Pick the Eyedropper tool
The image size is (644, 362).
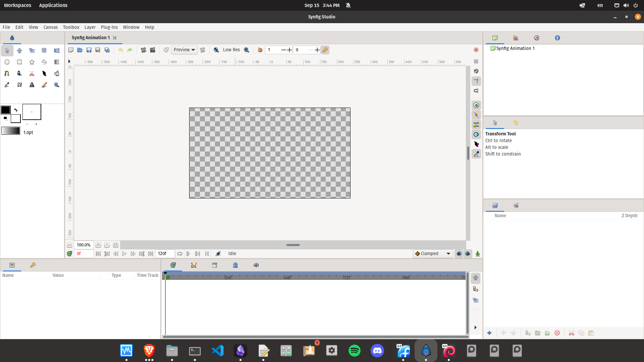[7, 85]
